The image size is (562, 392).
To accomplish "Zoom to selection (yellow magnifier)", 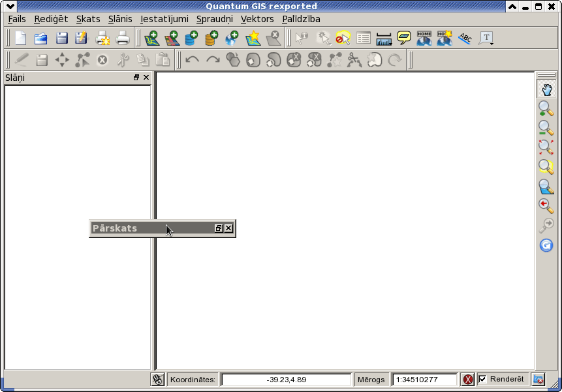I will [x=546, y=167].
